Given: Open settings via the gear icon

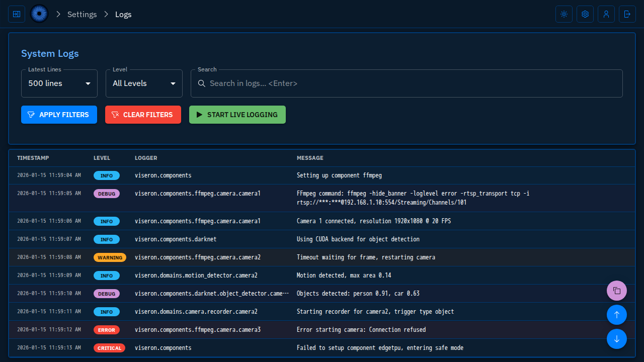Looking at the screenshot, I should (585, 14).
